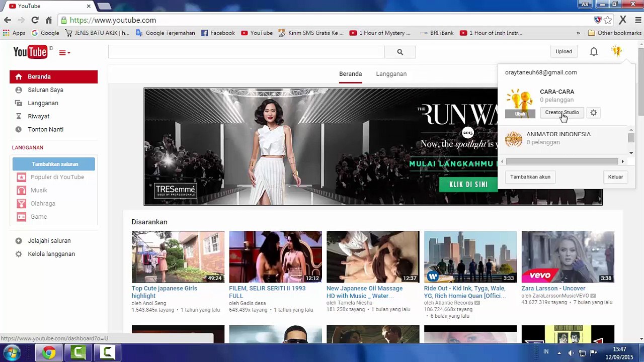
Task: Click the Tambahkan saluran button
Action: (x=54, y=164)
